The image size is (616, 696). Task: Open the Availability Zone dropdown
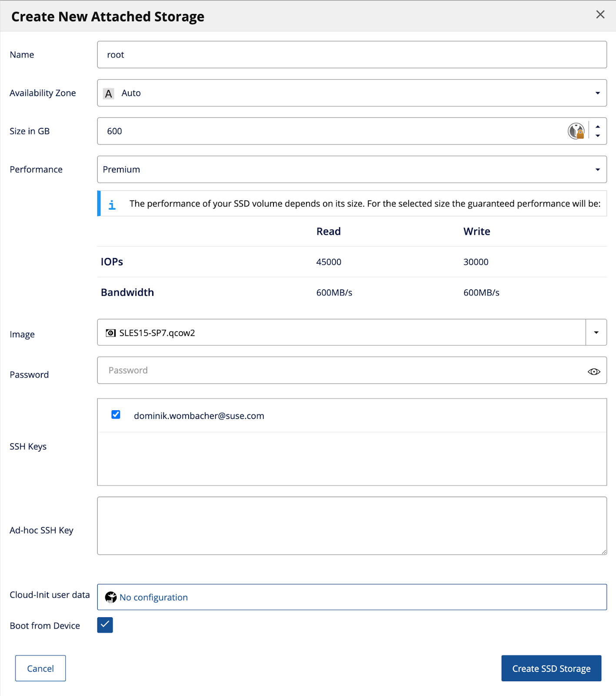coord(597,93)
